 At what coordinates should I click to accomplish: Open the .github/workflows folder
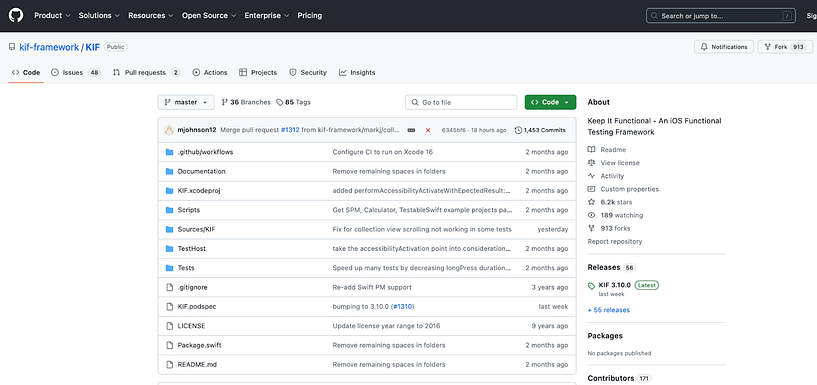pyautogui.click(x=205, y=152)
